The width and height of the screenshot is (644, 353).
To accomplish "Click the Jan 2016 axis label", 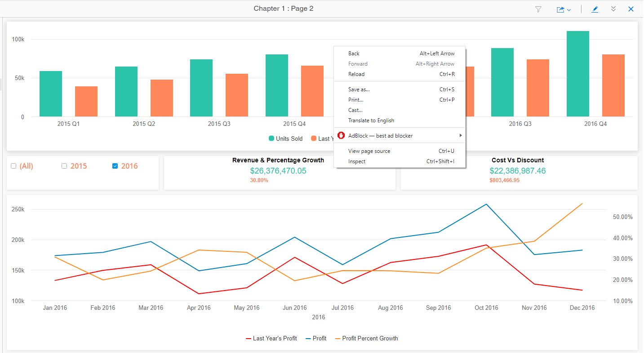I will coord(55,308).
